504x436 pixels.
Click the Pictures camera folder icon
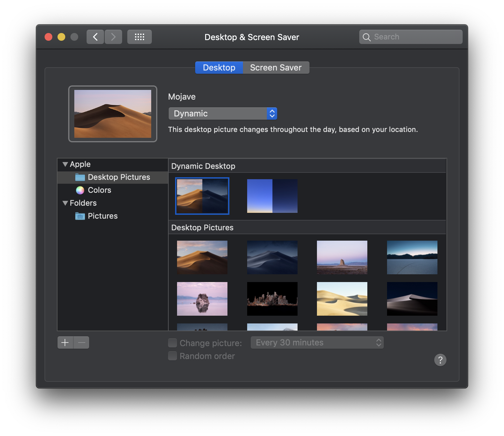(80, 216)
